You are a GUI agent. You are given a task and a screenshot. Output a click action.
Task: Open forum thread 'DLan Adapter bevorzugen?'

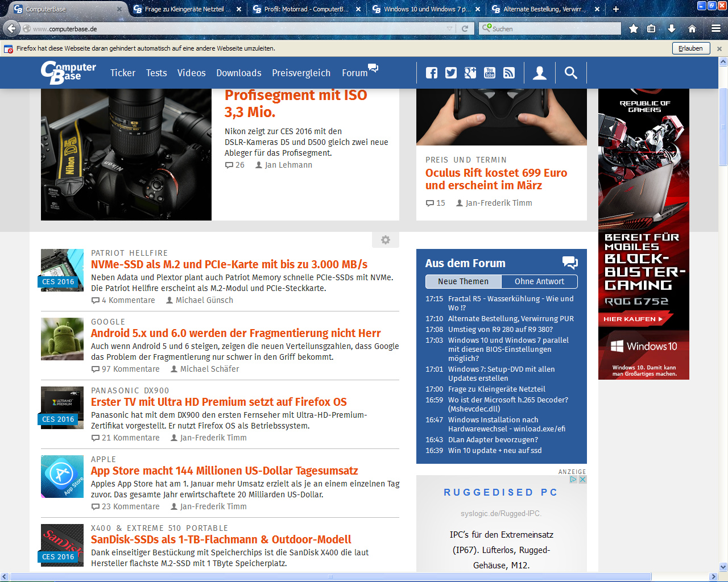[x=493, y=439]
